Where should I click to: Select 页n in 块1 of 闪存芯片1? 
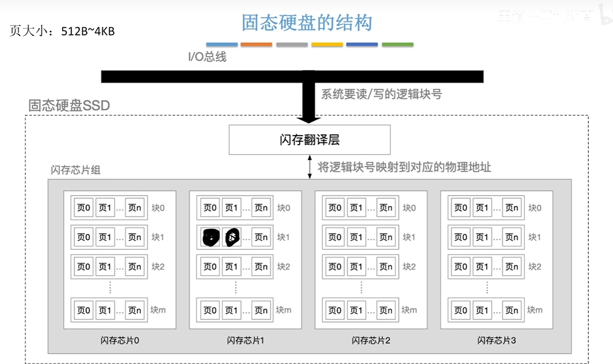261,237
